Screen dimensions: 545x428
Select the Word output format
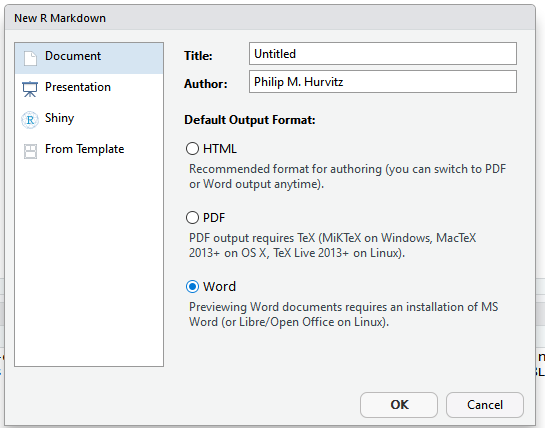click(x=192, y=286)
